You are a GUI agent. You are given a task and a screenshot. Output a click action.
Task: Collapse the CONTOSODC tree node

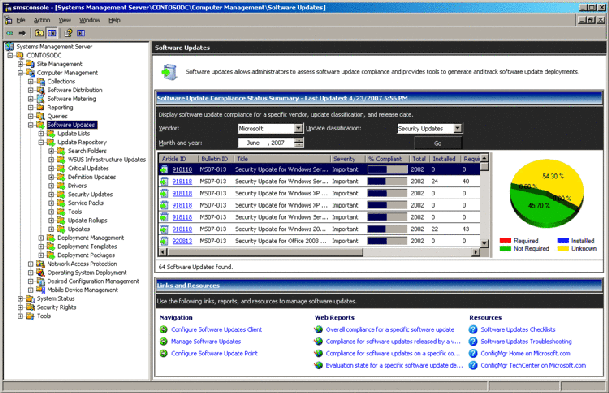point(10,55)
